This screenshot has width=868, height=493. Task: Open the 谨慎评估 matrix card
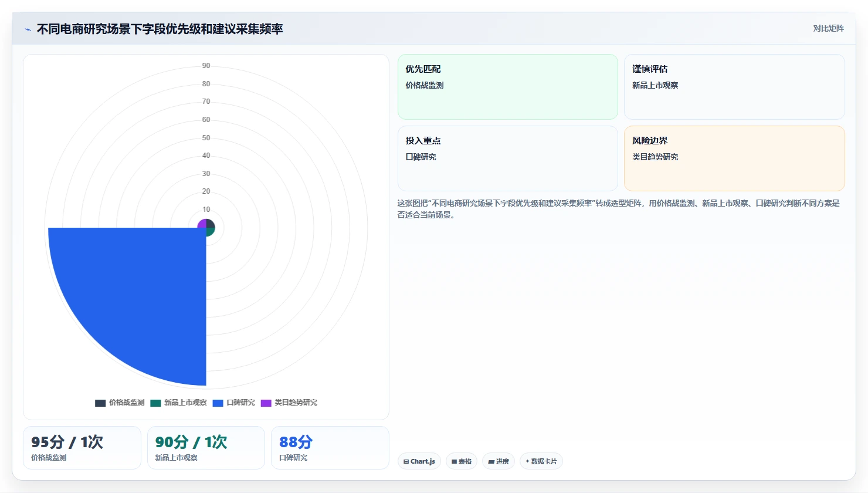click(x=734, y=87)
